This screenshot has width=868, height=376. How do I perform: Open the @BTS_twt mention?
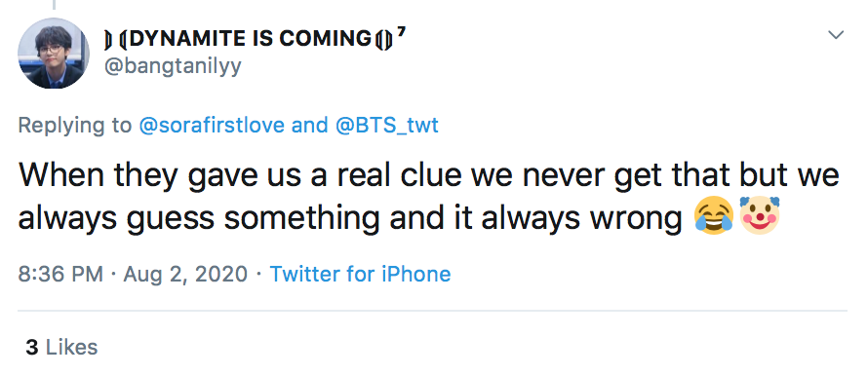[x=387, y=125]
